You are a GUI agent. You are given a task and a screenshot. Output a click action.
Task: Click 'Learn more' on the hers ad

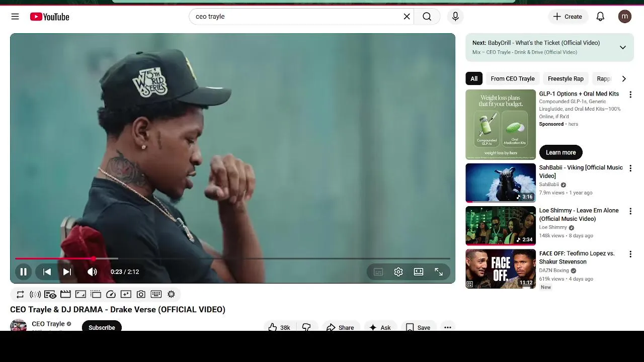coord(560,152)
